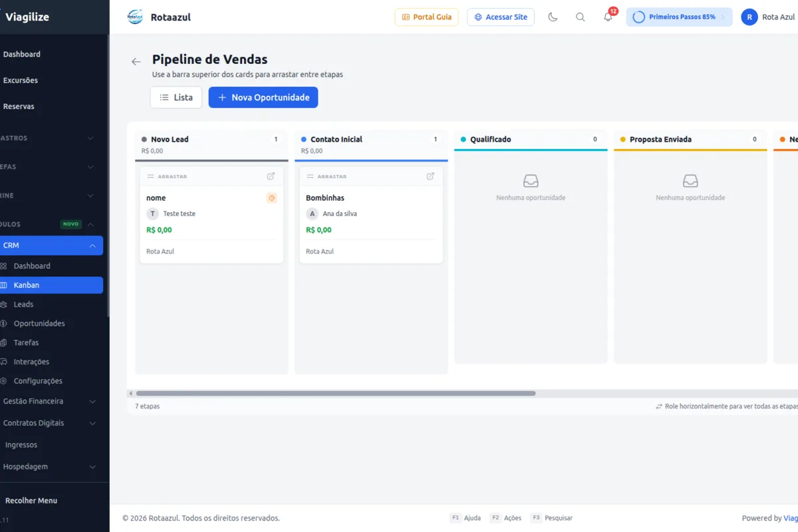Click the Qualificado teal color dot
This screenshot has height=532, width=798.
click(x=464, y=140)
